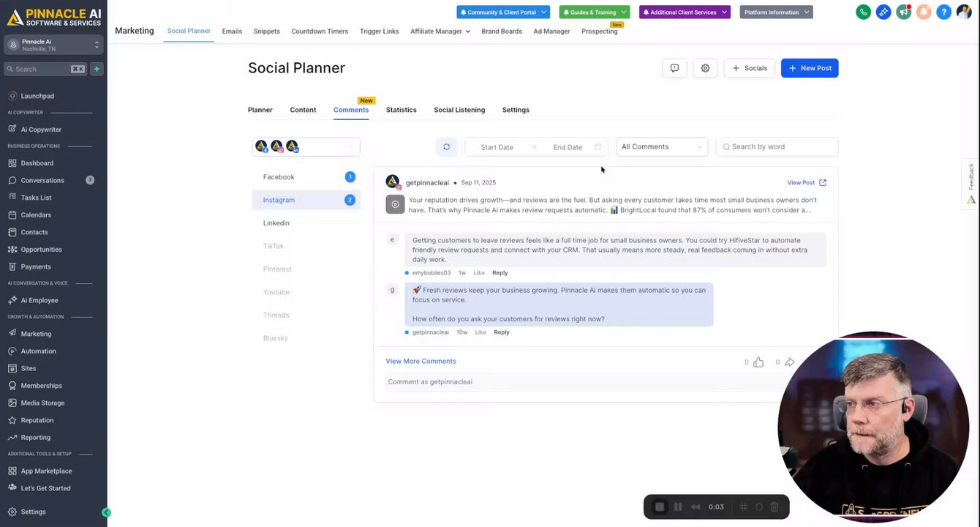
Task: Select Linkedin in the platform list
Action: click(306, 223)
